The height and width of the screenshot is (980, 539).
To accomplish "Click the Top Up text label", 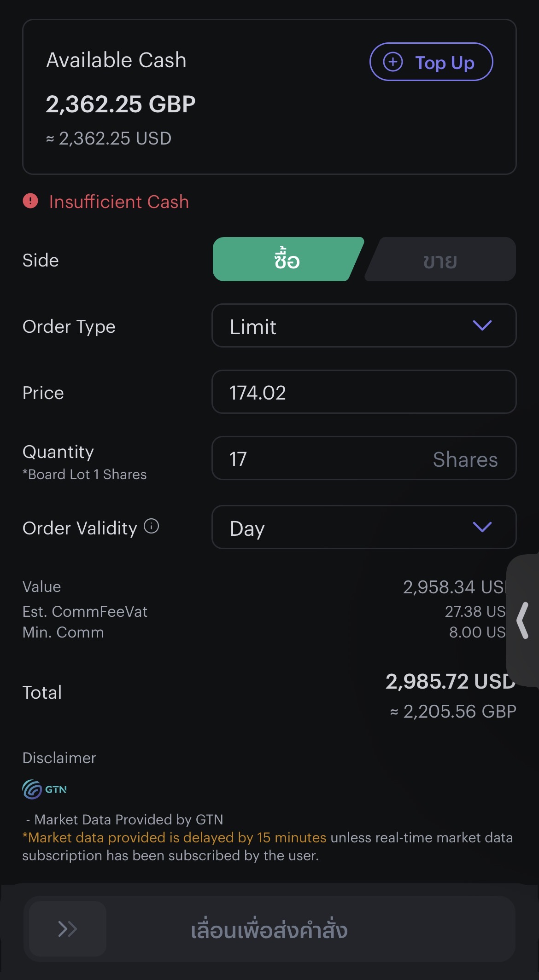I will tap(445, 63).
